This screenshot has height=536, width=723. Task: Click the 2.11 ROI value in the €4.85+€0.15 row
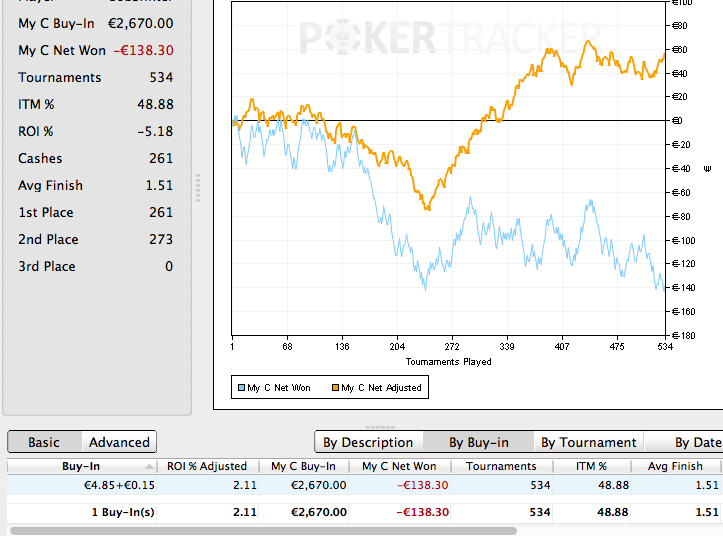245,485
